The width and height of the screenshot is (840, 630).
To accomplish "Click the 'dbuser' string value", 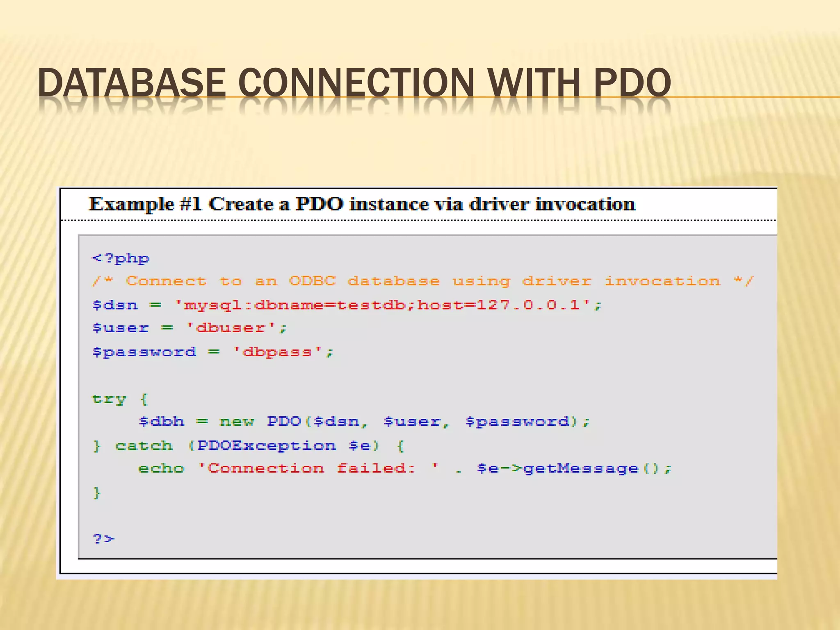I will [231, 328].
